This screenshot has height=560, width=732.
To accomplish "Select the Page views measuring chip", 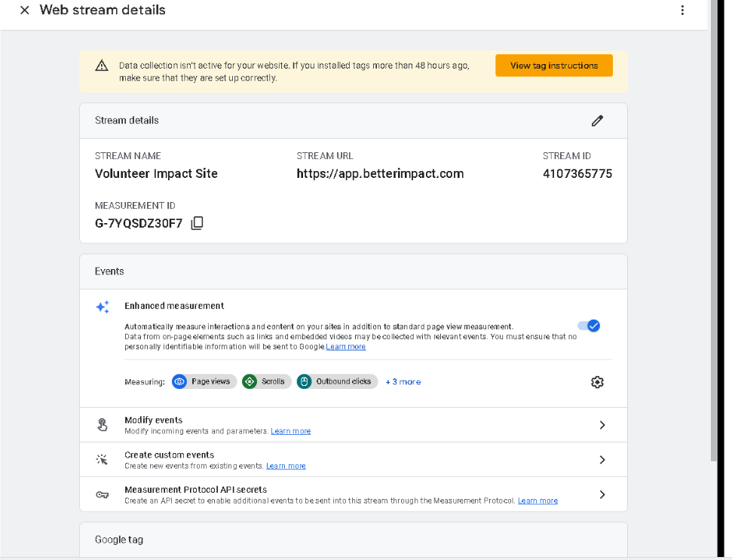I will pyautogui.click(x=204, y=382).
